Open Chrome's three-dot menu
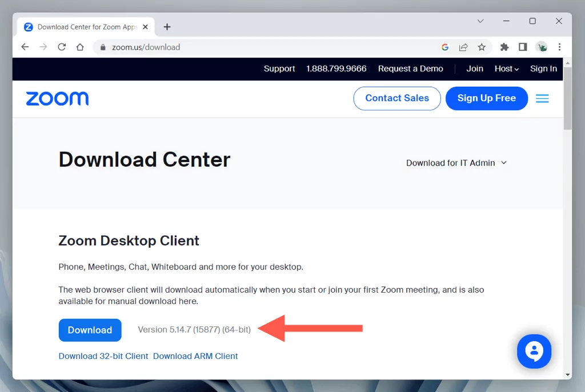The width and height of the screenshot is (585, 392). pyautogui.click(x=559, y=47)
